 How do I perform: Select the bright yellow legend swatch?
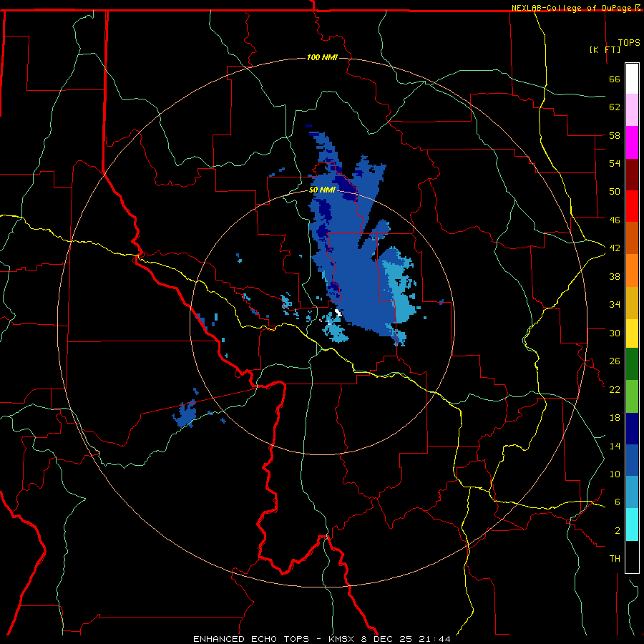632,333
